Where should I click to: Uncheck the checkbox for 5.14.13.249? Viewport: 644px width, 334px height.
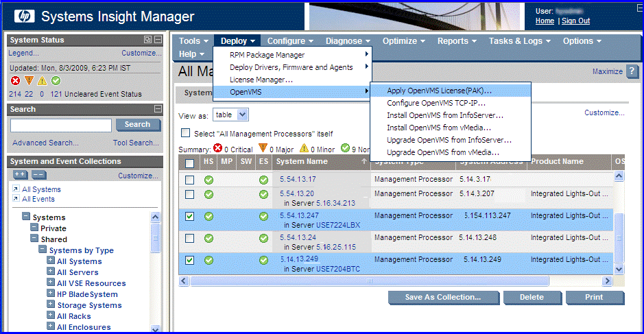189,260
